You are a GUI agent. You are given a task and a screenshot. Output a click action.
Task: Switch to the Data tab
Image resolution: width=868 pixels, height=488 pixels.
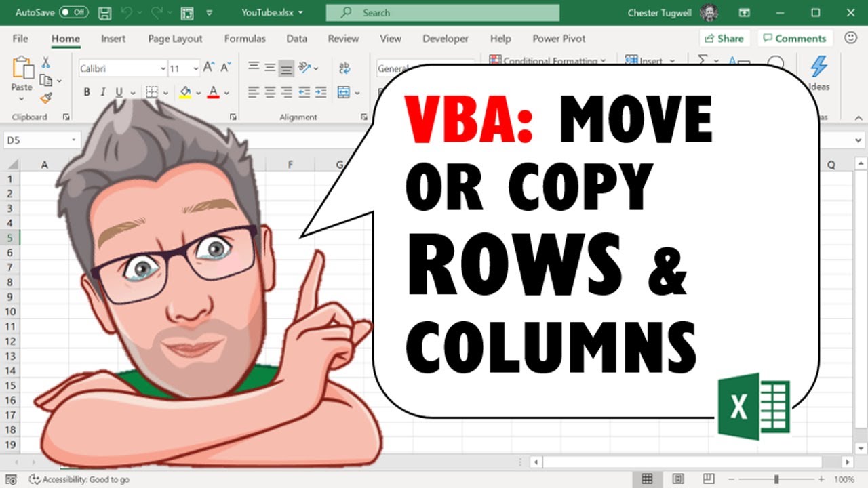pyautogui.click(x=296, y=39)
